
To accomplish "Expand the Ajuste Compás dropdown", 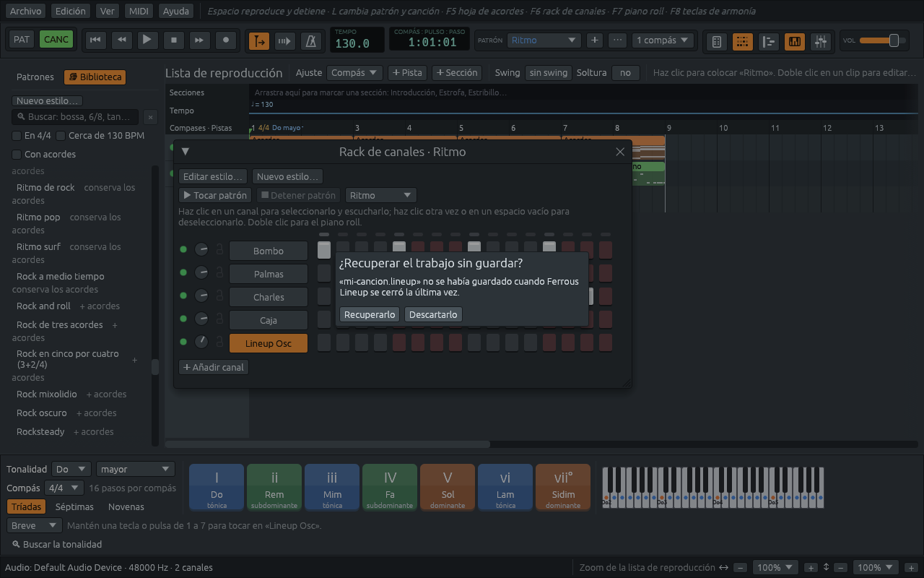I will click(354, 73).
